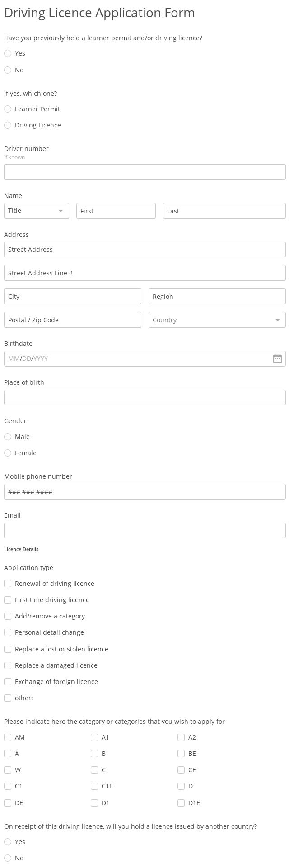289x868 pixels.
Task: Click the Email input field
Action: (144, 530)
